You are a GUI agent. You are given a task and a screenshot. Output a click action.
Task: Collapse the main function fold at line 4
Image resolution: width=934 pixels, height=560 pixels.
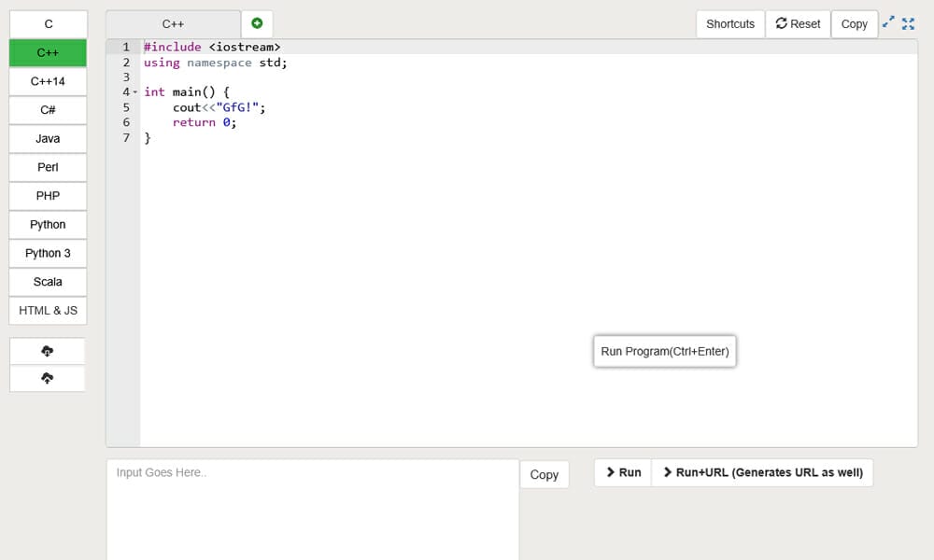(x=134, y=92)
